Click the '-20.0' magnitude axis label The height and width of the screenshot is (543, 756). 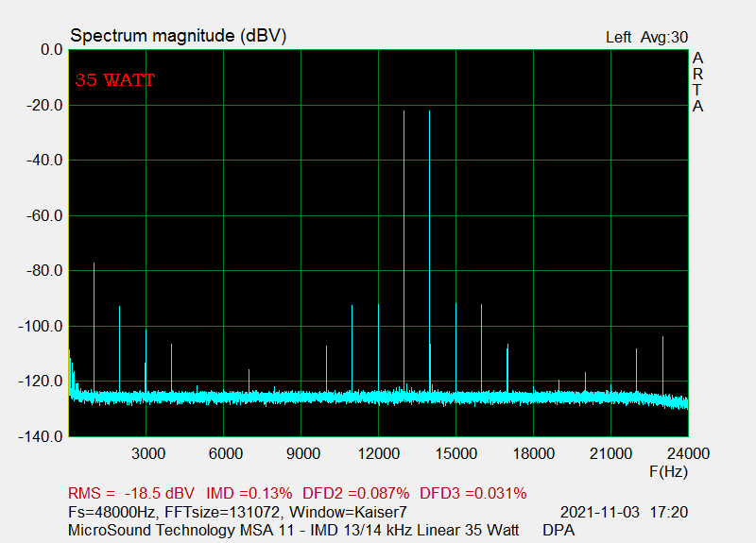[44, 105]
